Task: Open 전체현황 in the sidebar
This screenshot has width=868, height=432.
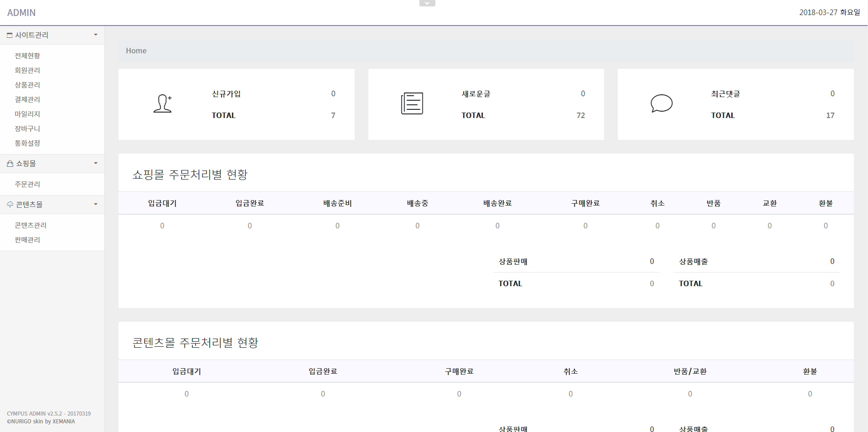Action: tap(27, 56)
